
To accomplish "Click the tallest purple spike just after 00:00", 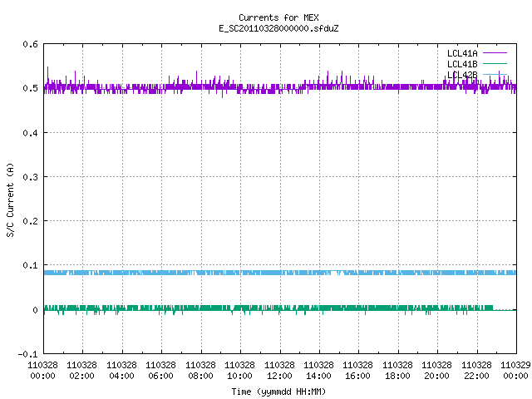I will coord(48,76).
